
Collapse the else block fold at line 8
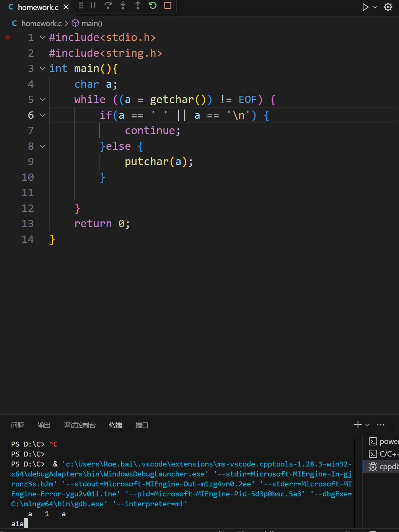42,146
